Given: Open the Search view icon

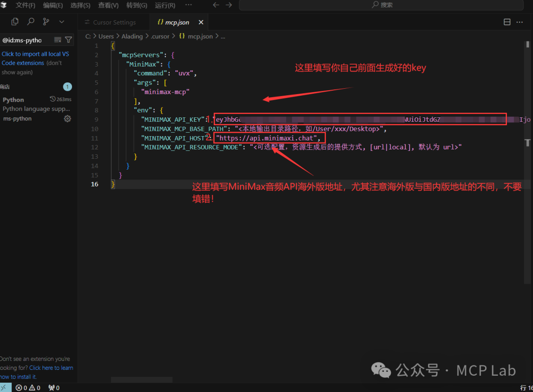Looking at the screenshot, I should click(30, 22).
